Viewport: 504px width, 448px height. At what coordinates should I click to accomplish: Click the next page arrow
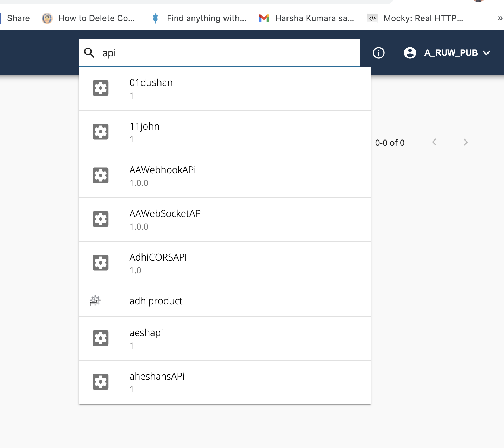coord(465,142)
